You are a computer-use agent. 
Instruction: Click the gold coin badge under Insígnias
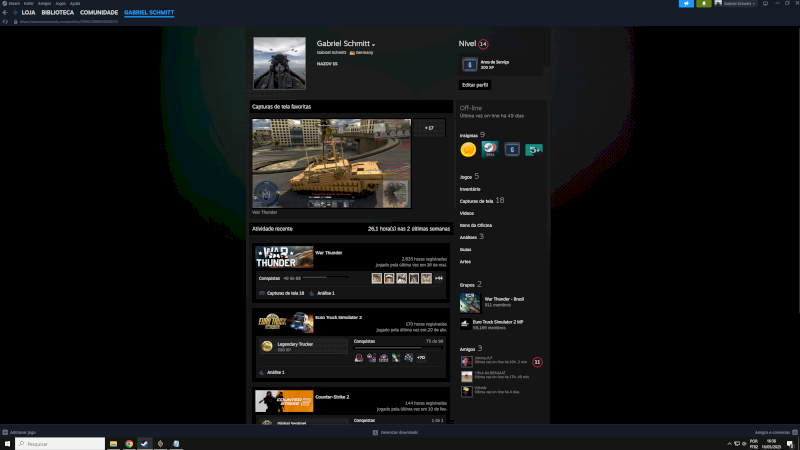click(x=467, y=149)
